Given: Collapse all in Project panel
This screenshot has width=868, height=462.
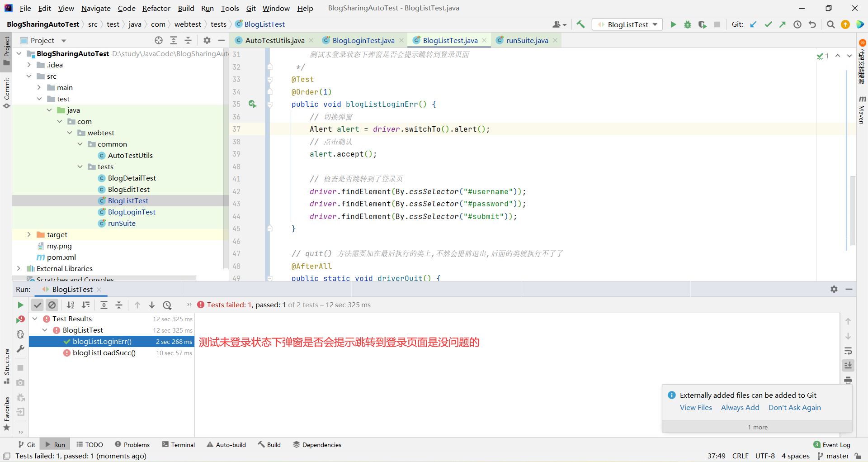Looking at the screenshot, I should point(188,40).
